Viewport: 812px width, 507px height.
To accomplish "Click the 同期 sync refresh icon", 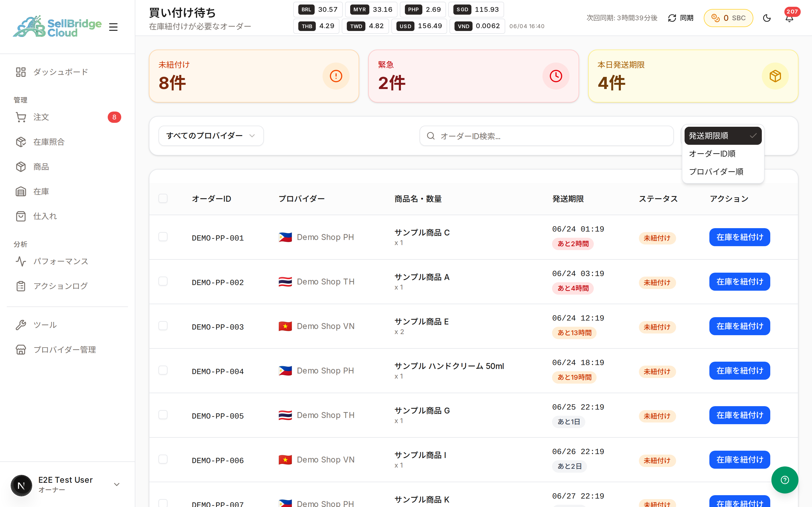I will [x=672, y=18].
